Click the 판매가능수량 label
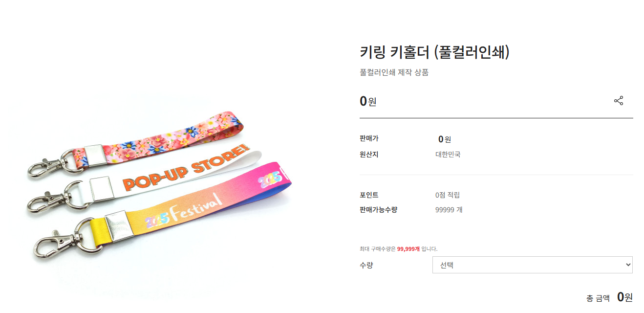The height and width of the screenshot is (313, 644). [x=378, y=210]
